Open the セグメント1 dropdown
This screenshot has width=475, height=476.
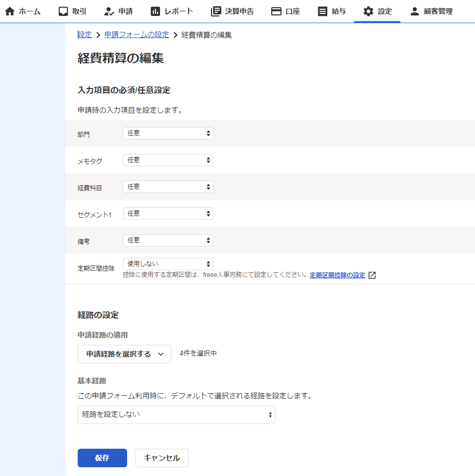pos(168,214)
